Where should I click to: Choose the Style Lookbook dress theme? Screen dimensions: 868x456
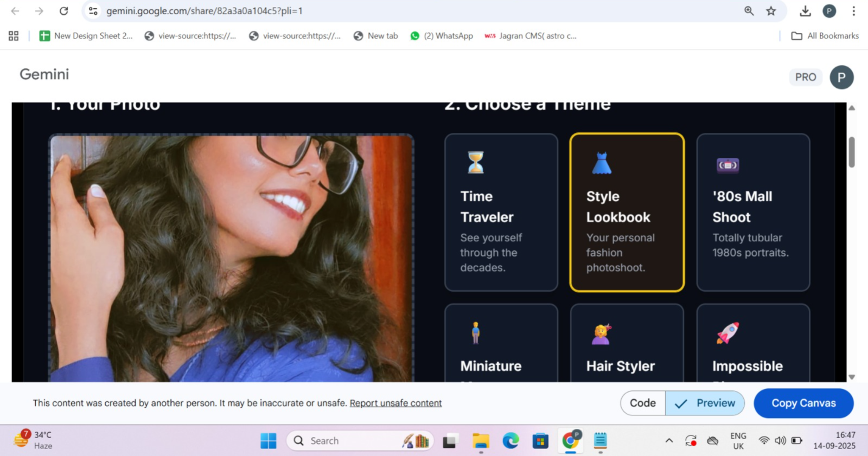tap(627, 212)
